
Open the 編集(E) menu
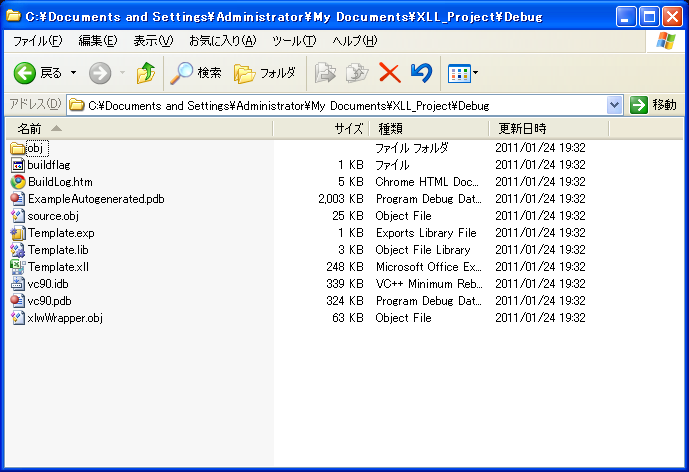(x=98, y=41)
